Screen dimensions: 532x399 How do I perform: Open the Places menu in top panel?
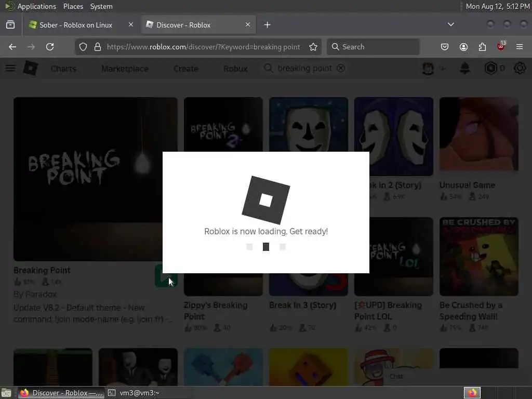point(73,6)
